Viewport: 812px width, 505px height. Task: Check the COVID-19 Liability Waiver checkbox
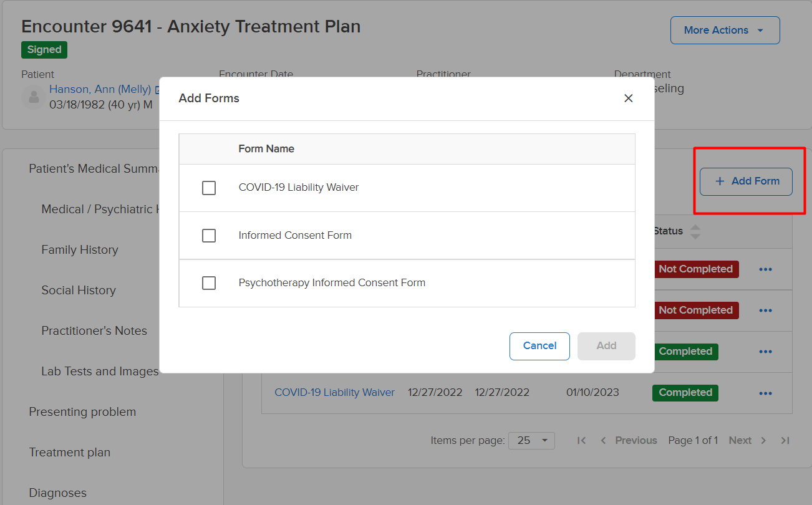[209, 188]
